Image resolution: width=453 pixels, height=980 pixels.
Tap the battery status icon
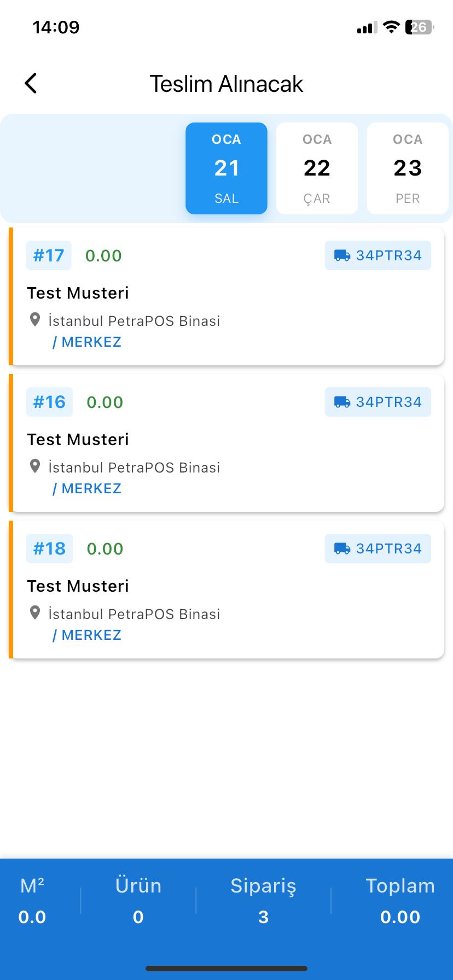[x=419, y=27]
